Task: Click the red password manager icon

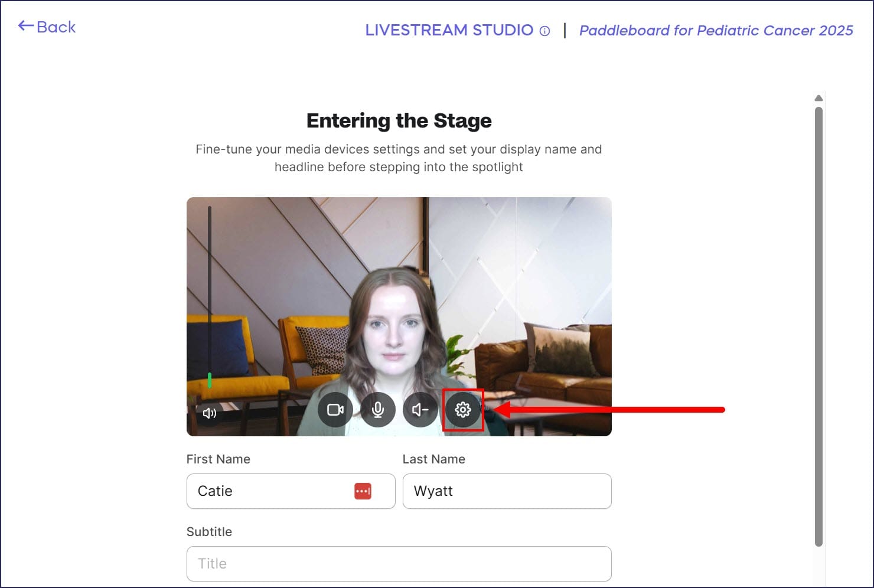Action: (x=363, y=491)
